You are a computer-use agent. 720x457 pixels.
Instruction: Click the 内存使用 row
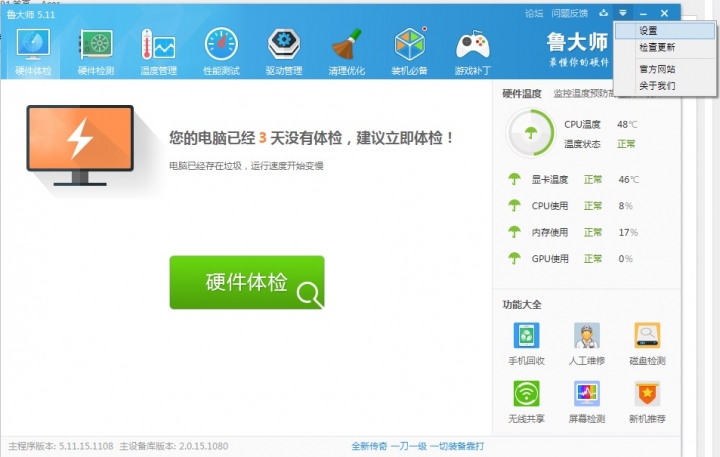pyautogui.click(x=573, y=232)
